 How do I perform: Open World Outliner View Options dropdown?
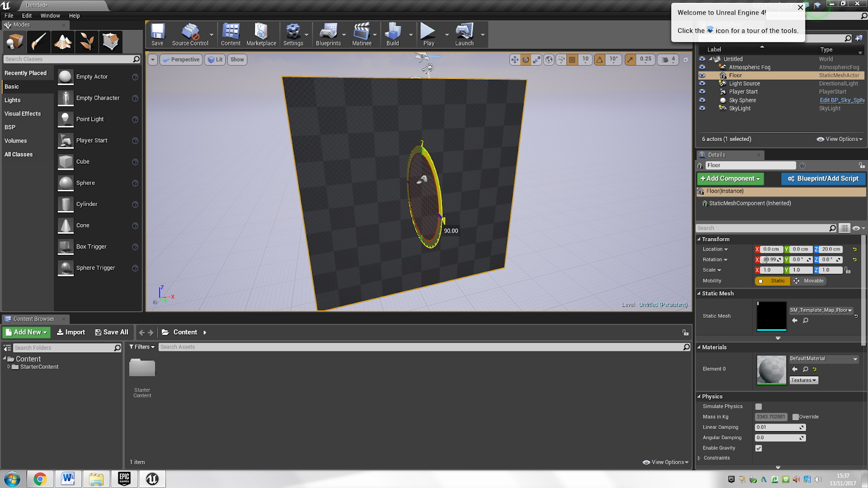pyautogui.click(x=840, y=139)
